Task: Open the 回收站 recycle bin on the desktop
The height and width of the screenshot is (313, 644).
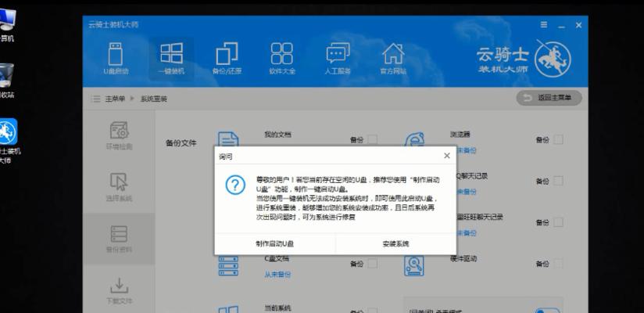Action: coord(5,81)
